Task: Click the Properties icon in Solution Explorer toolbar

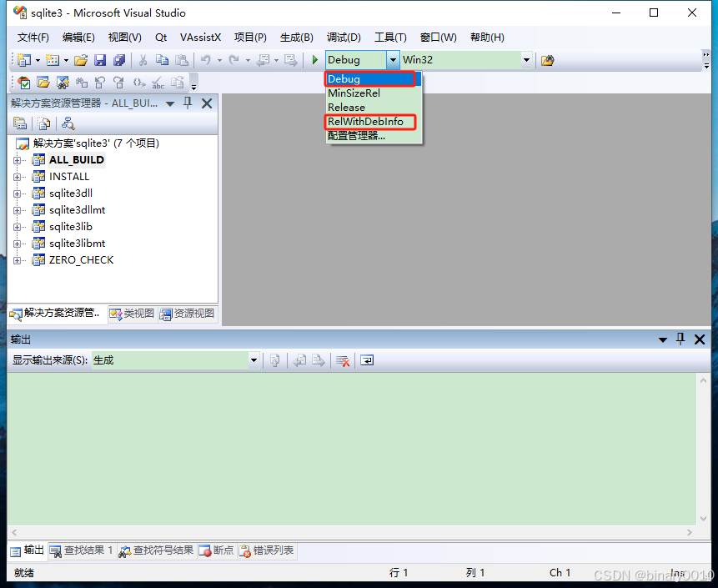Action: tap(20, 123)
